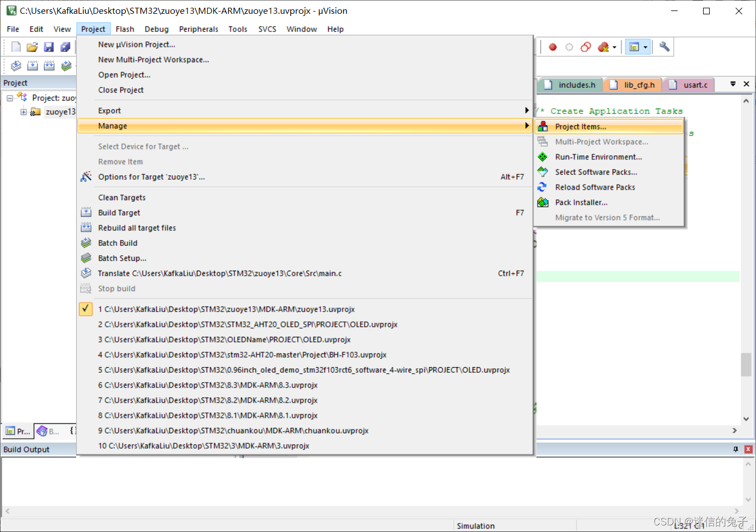Open the Edit menu

point(36,29)
